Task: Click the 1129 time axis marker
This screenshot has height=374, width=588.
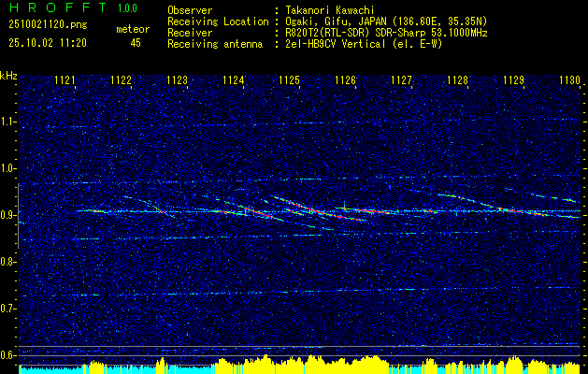Action: point(513,79)
